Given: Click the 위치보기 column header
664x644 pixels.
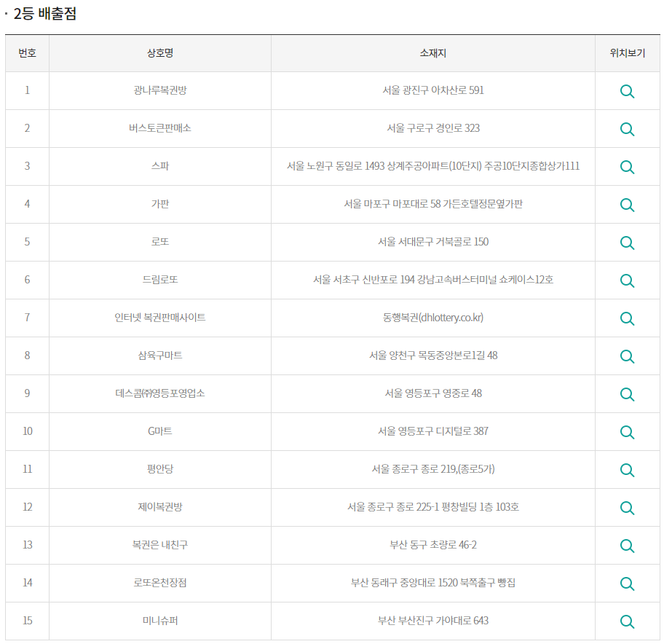Looking at the screenshot, I should tap(627, 53).
